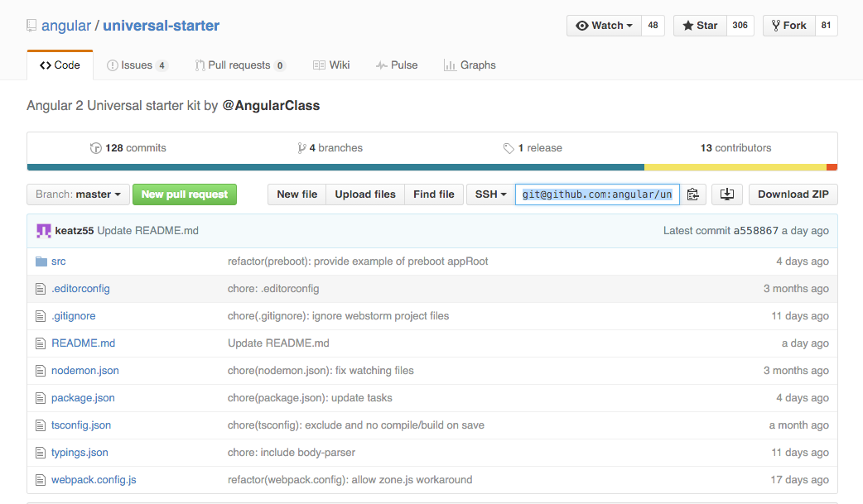
Task: Click latest commit hash a558867
Action: (755, 231)
